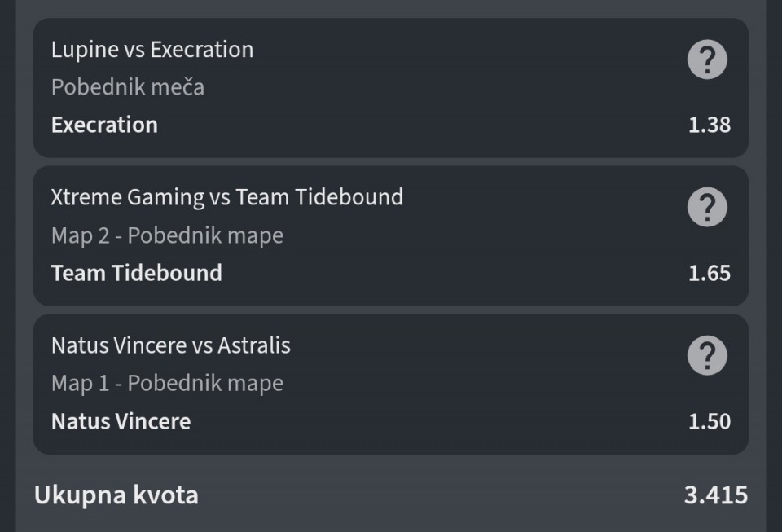Open help icon for Natus Vincere vs Astralis
The image size is (782, 532).
707,355
